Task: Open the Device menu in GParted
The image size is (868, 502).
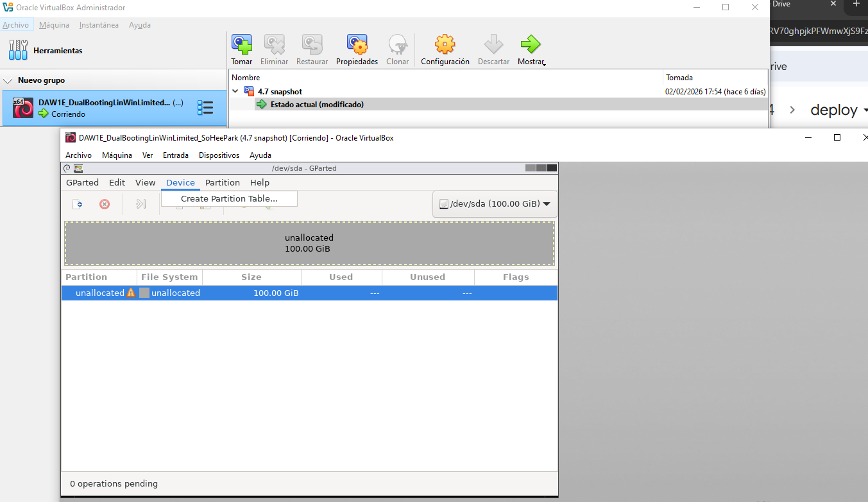Action: click(180, 183)
